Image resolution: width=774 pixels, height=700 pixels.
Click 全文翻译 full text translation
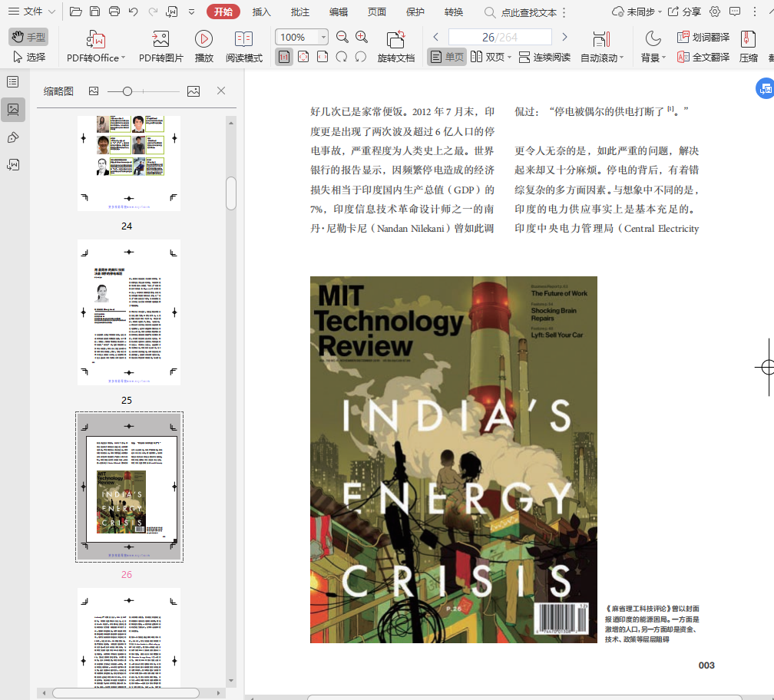[703, 58]
